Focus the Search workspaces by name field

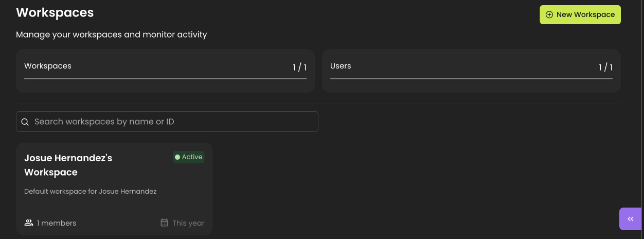(170, 122)
